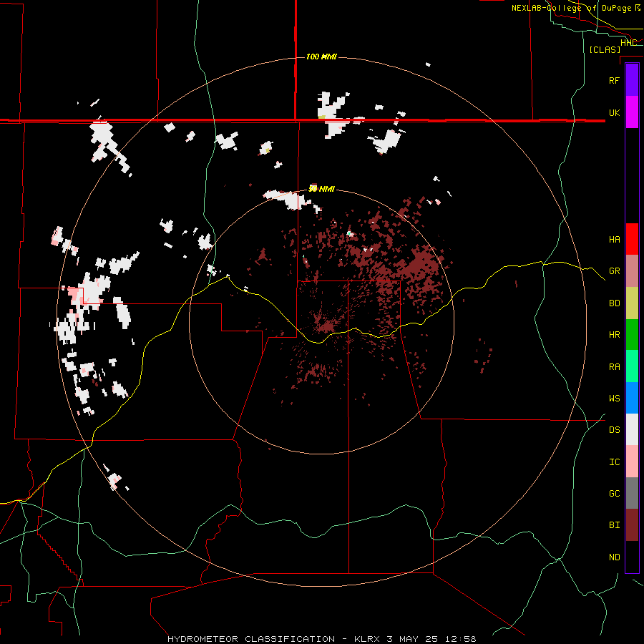The width and height of the screenshot is (644, 644).
Task: Click the DS white legend color block
Action: [x=632, y=429]
